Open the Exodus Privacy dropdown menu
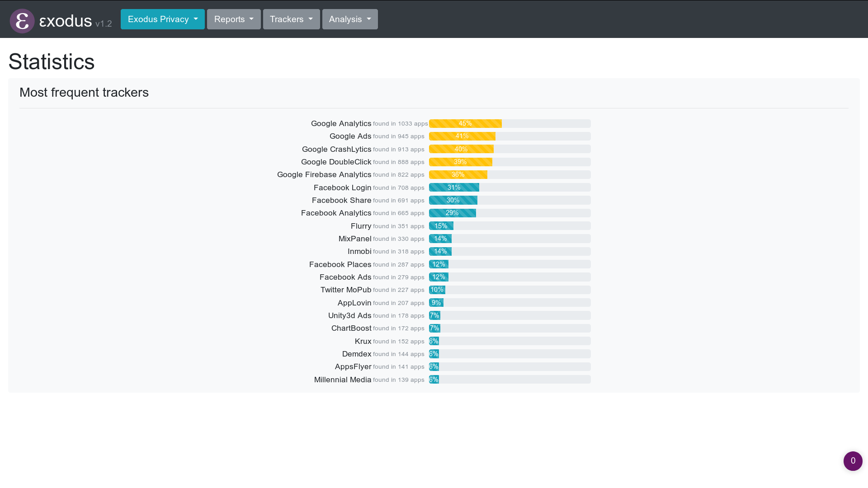Viewport: 868px width, 488px height. tap(163, 19)
